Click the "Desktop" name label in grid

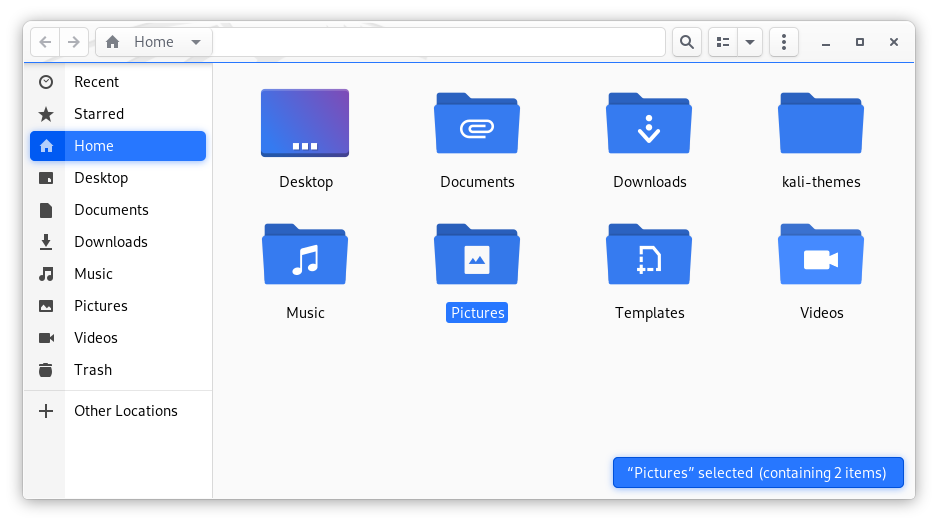pyautogui.click(x=306, y=182)
